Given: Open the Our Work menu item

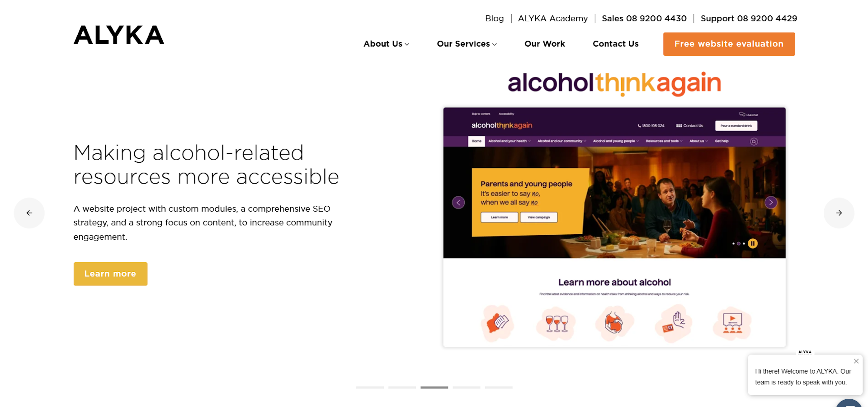Looking at the screenshot, I should 545,44.
